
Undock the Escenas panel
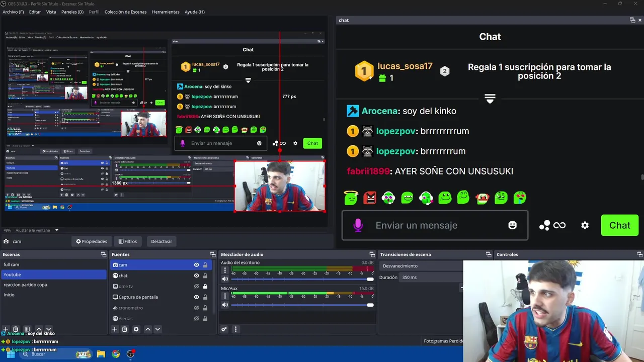[103, 254]
